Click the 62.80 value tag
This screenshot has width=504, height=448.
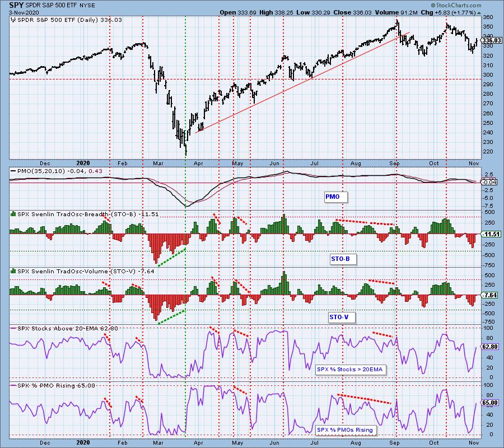[x=490, y=347]
